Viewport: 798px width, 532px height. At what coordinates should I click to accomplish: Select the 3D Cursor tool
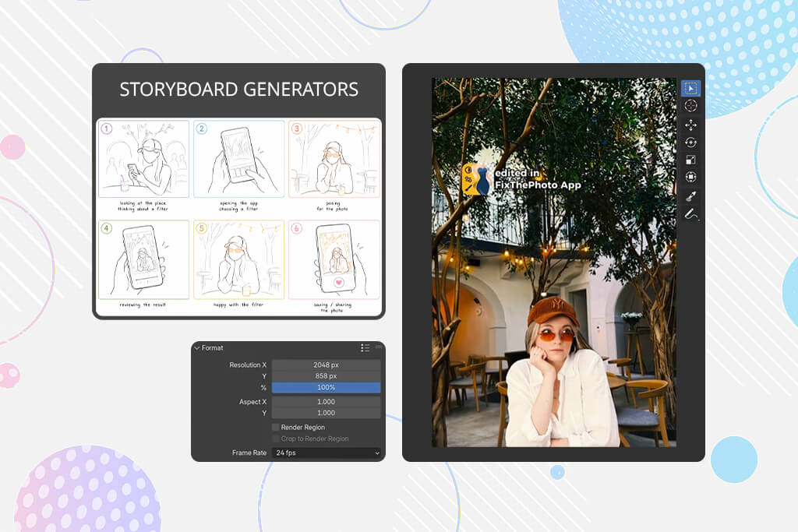690,106
